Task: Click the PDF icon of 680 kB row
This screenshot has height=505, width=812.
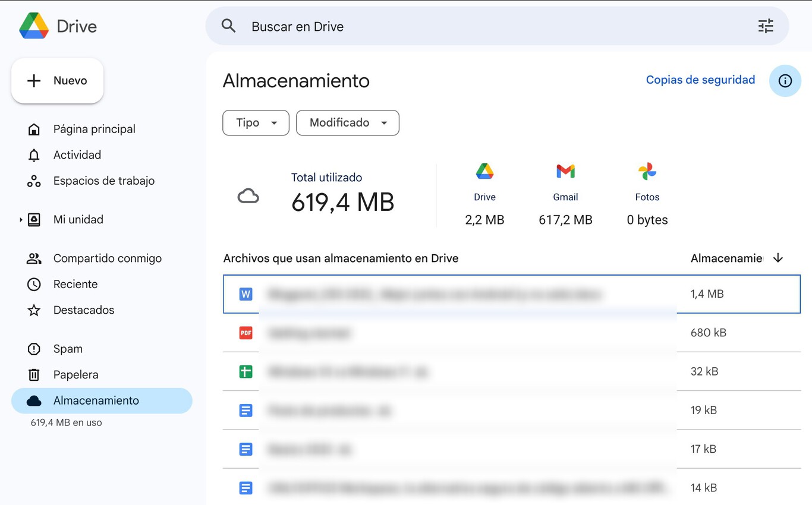Action: point(246,333)
